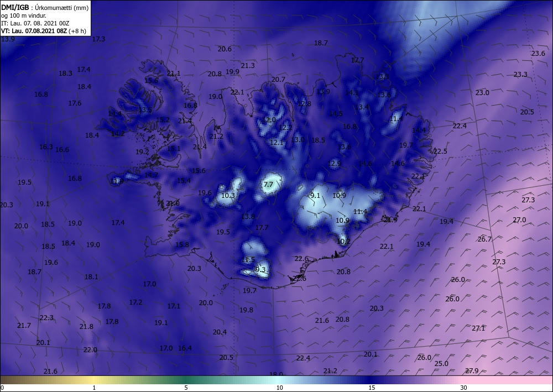Select the '14.1' map value
The image size is (553, 392).
click(352, 93)
